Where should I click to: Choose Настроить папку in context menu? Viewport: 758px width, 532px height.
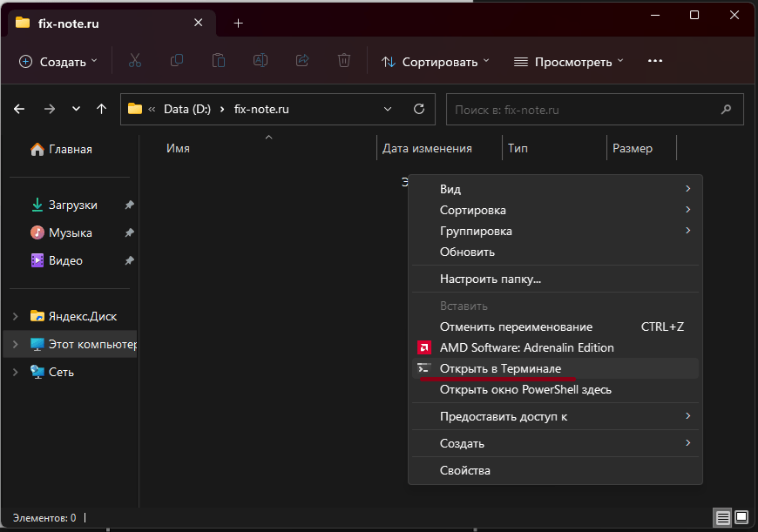click(555, 279)
